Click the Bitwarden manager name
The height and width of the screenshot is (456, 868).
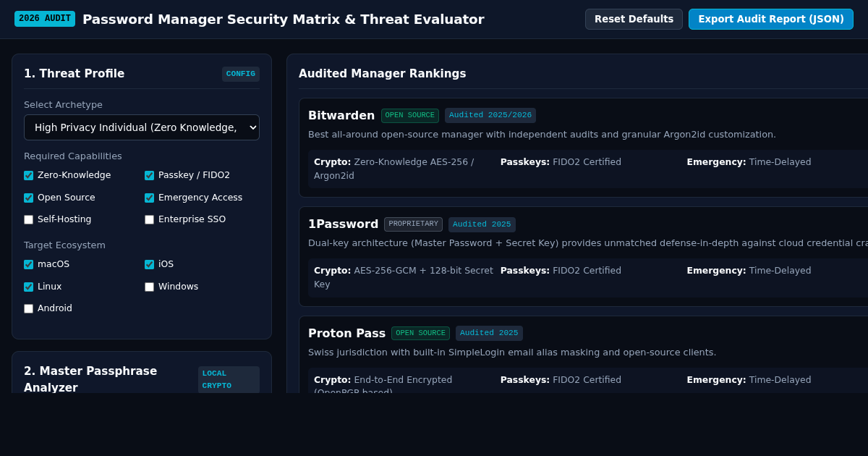pos(341,115)
